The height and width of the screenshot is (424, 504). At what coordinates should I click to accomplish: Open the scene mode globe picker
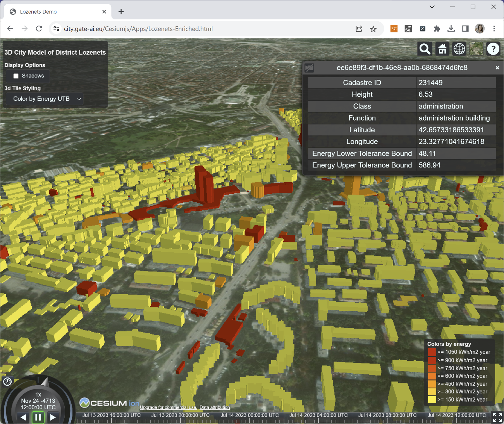[459, 49]
